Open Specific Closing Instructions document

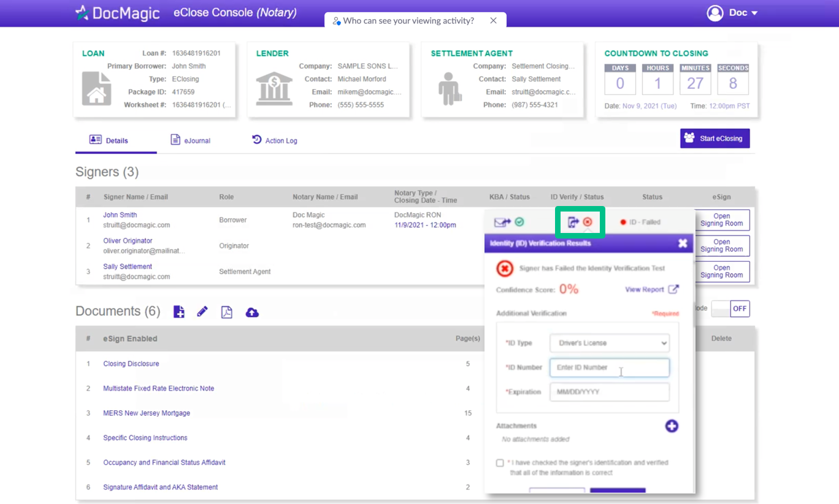click(145, 438)
